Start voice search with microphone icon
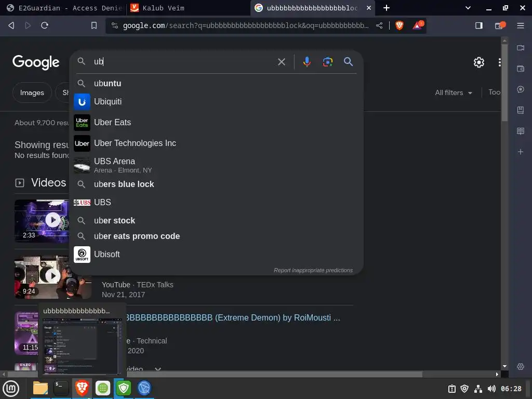The image size is (532, 399). pos(307,62)
